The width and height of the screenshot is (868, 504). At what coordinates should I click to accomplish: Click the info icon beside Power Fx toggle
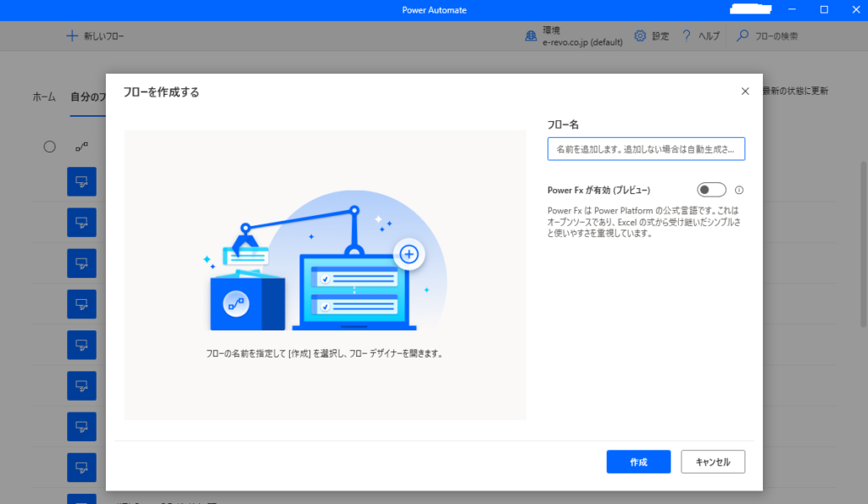[739, 191]
